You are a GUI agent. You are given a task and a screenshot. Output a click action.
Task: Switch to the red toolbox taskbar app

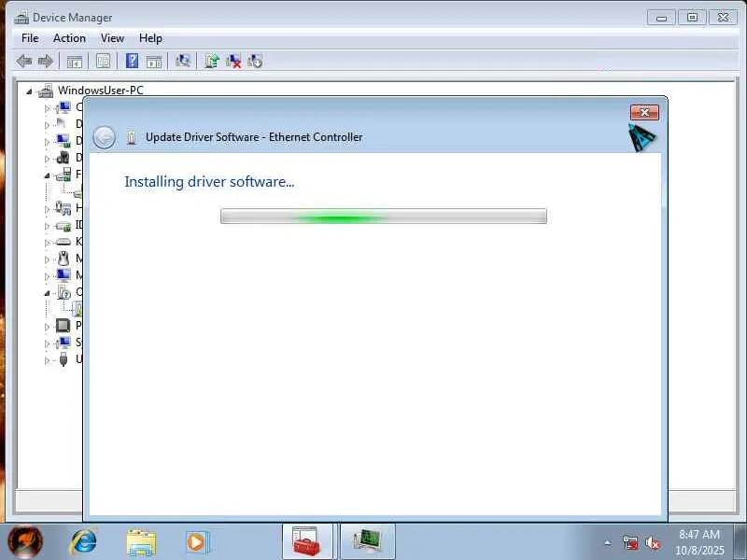[307, 542]
